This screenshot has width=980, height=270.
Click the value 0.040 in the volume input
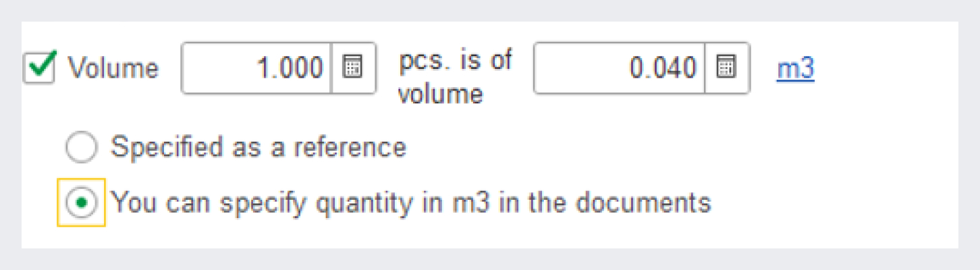pyautogui.click(x=661, y=69)
